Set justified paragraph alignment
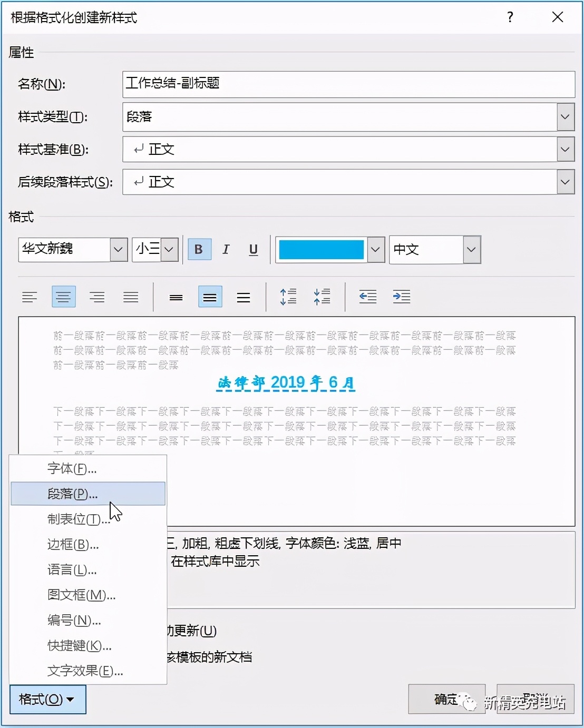The width and height of the screenshot is (584, 728). click(131, 297)
